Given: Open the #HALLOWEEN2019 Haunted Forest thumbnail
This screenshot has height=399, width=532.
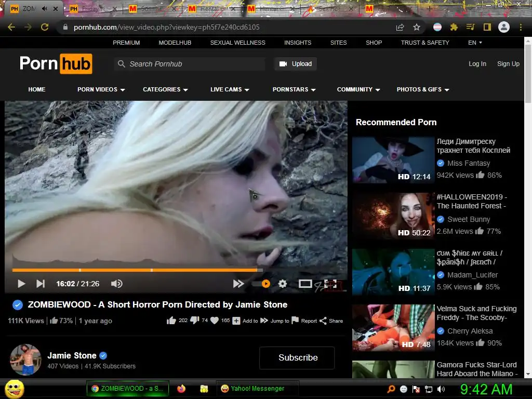Looking at the screenshot, I should pyautogui.click(x=393, y=216).
